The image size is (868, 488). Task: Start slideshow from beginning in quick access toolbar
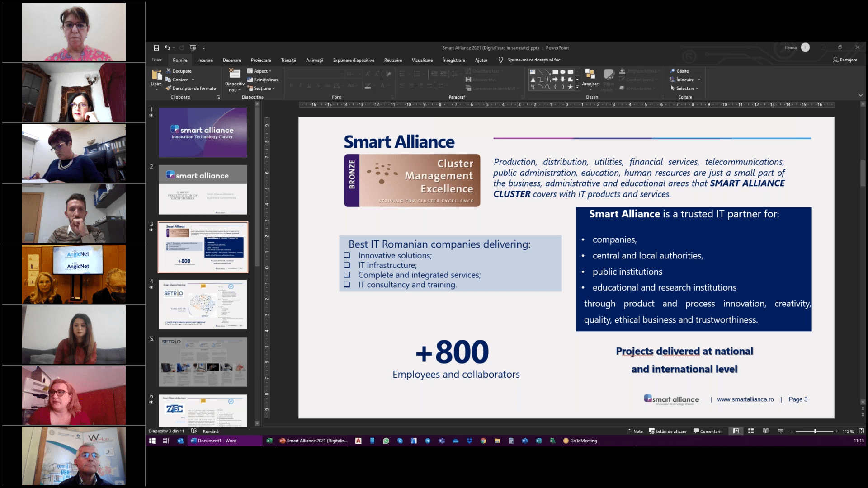[x=193, y=48]
